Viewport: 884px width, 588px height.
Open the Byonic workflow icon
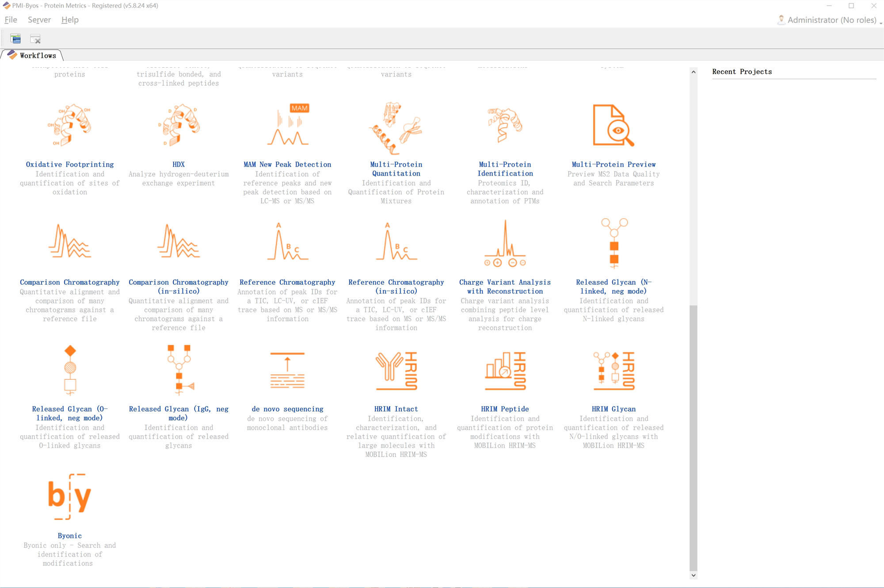[x=69, y=496]
